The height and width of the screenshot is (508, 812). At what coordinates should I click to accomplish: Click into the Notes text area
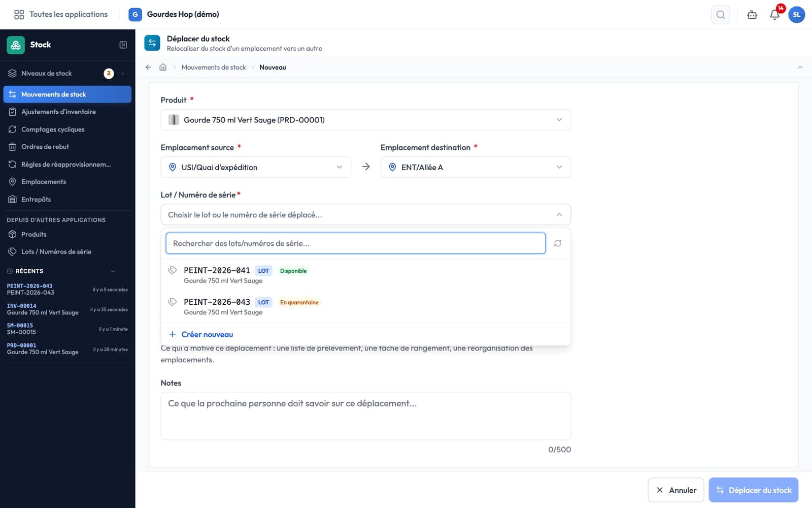[x=365, y=416]
